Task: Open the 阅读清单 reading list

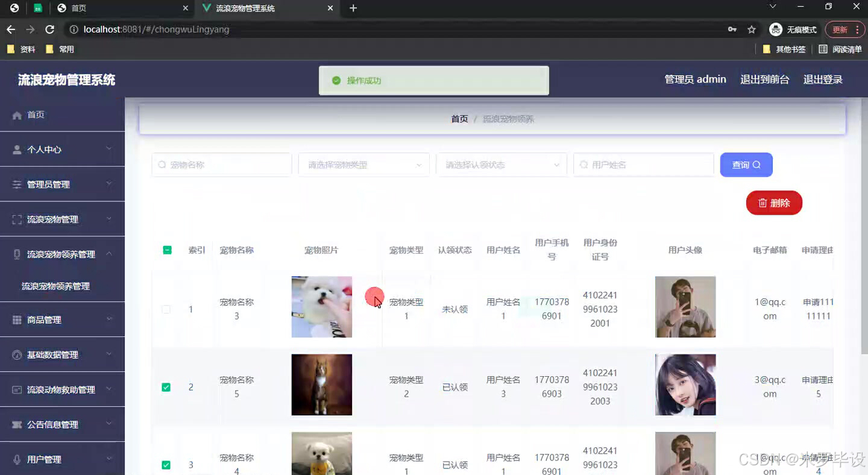Action: [x=840, y=49]
